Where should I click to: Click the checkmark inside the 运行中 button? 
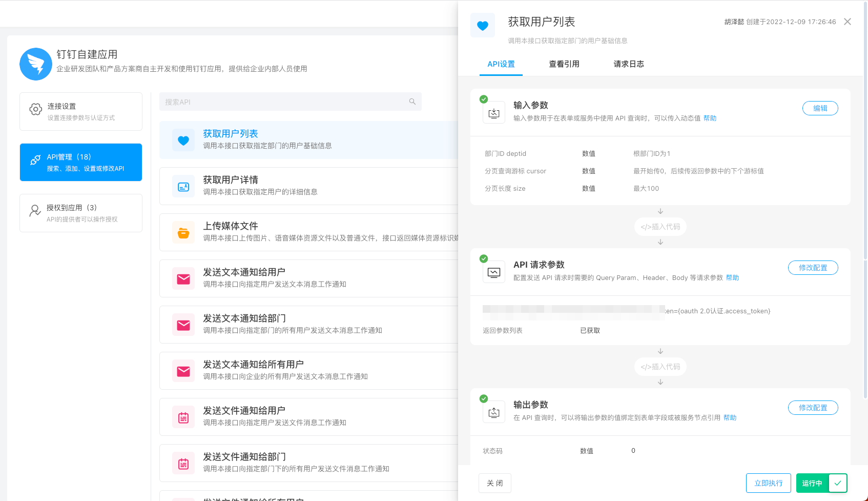(838, 483)
